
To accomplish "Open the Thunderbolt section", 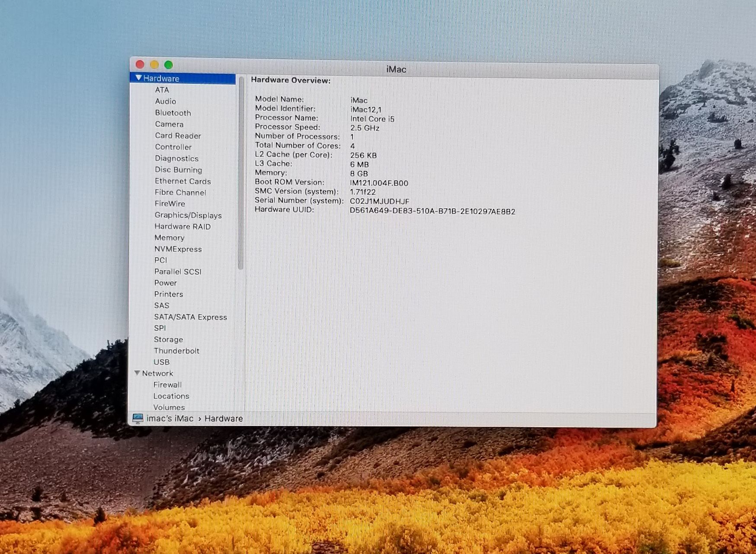I will [x=176, y=351].
